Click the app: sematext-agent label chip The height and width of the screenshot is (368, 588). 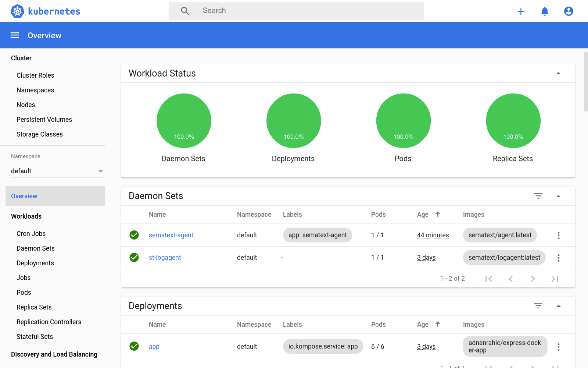coord(318,235)
